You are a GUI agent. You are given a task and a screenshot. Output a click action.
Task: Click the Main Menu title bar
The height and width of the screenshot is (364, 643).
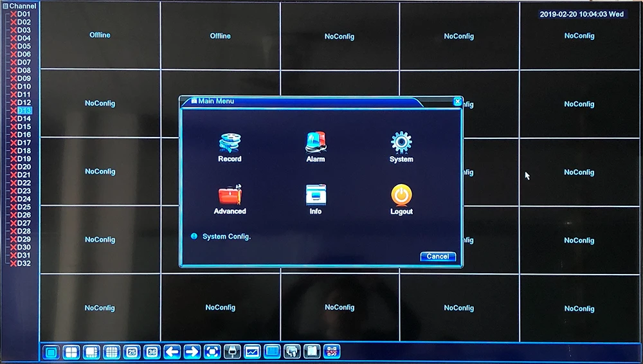(302, 102)
